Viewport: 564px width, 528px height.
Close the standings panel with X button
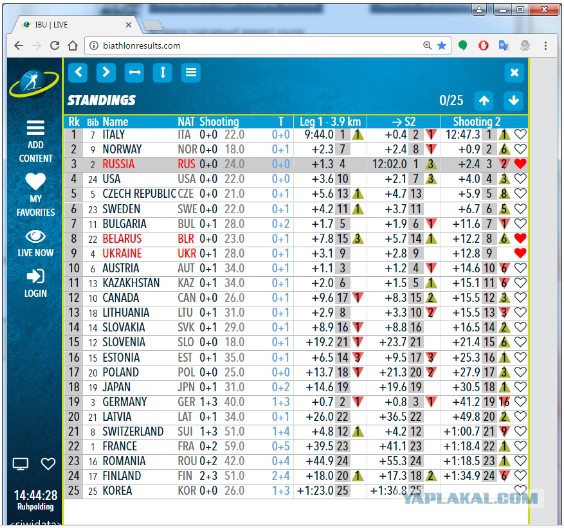[514, 72]
